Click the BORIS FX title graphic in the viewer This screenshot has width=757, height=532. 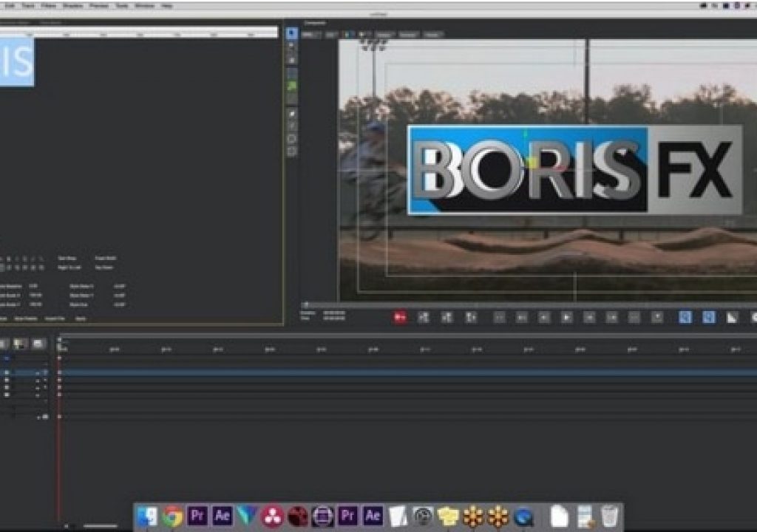click(x=574, y=170)
